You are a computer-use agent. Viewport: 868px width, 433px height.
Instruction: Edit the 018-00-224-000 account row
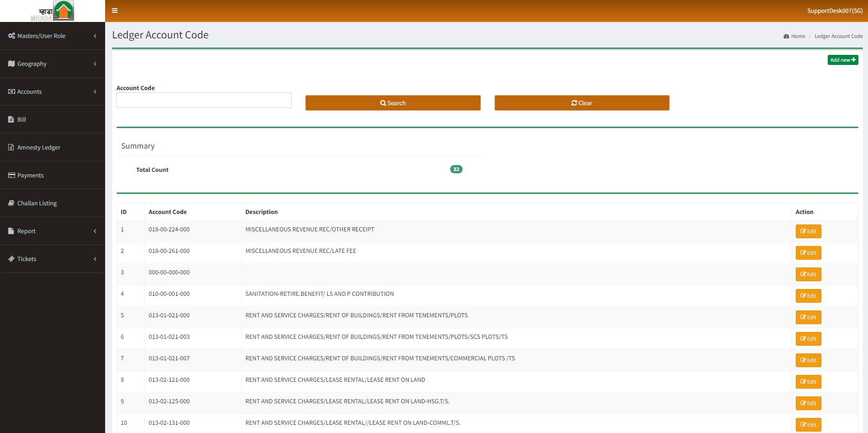point(808,231)
